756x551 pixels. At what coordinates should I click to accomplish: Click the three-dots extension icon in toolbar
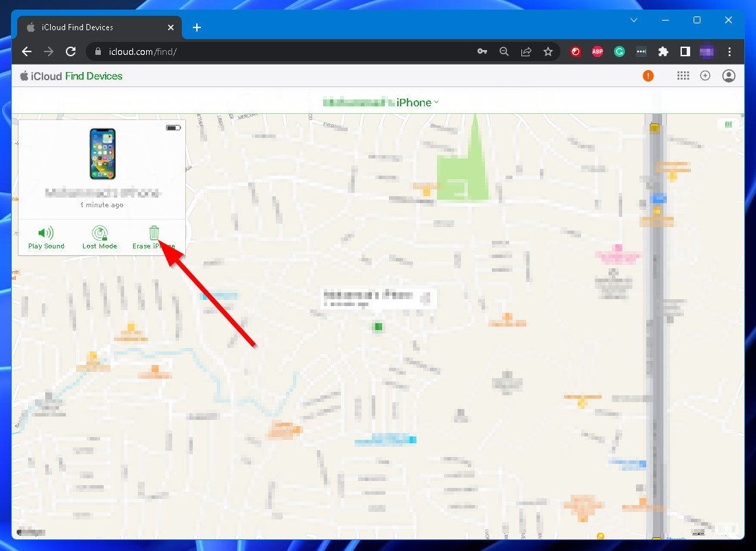pos(641,51)
